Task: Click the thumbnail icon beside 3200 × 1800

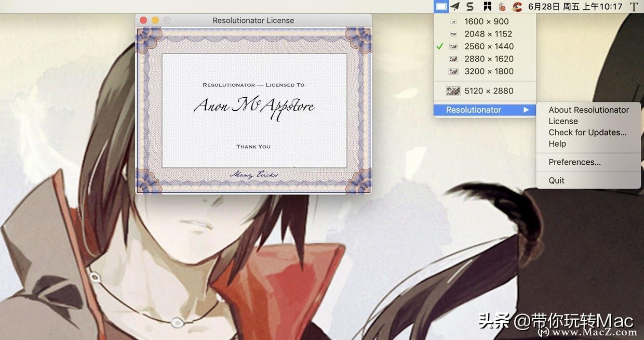Action: tap(453, 71)
